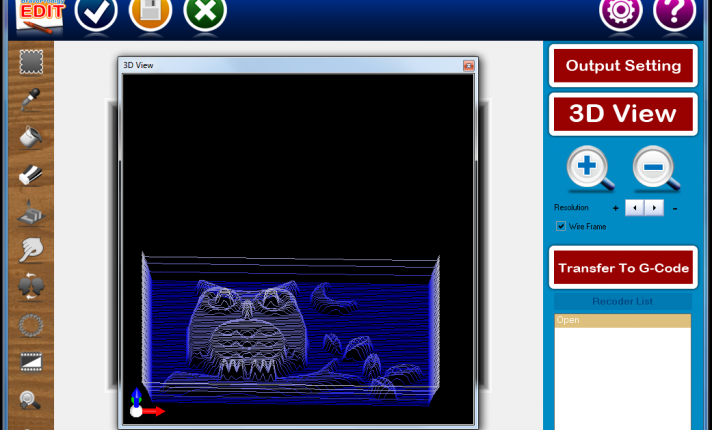Click the magnifier tool at toolbar bottom

click(31, 401)
